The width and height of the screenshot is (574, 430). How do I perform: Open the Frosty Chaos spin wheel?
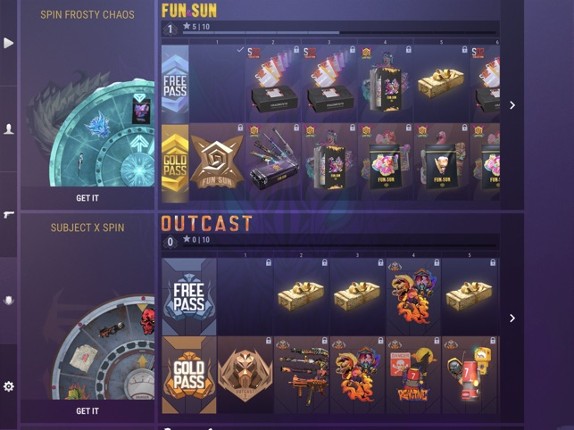[x=93, y=130]
